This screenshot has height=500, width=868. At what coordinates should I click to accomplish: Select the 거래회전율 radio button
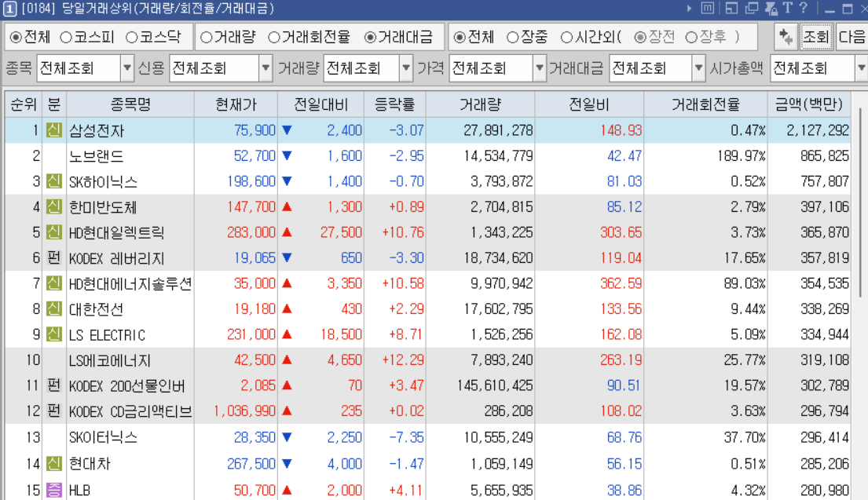click(x=274, y=37)
